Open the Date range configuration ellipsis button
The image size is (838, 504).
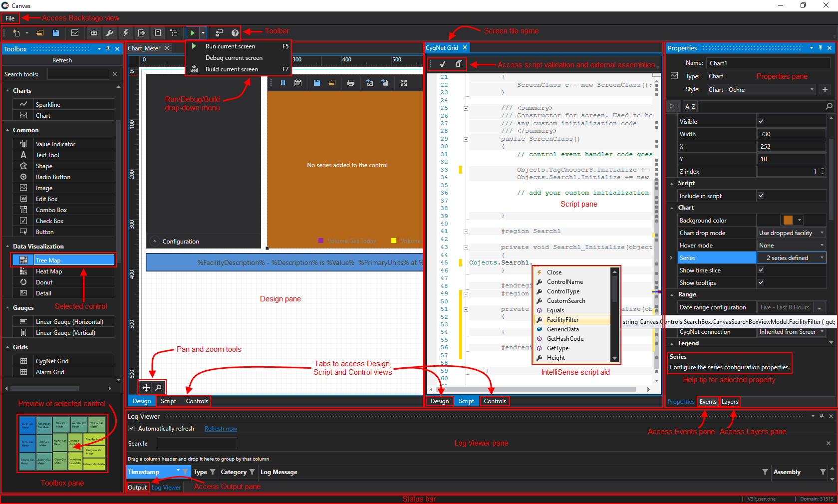pos(820,307)
